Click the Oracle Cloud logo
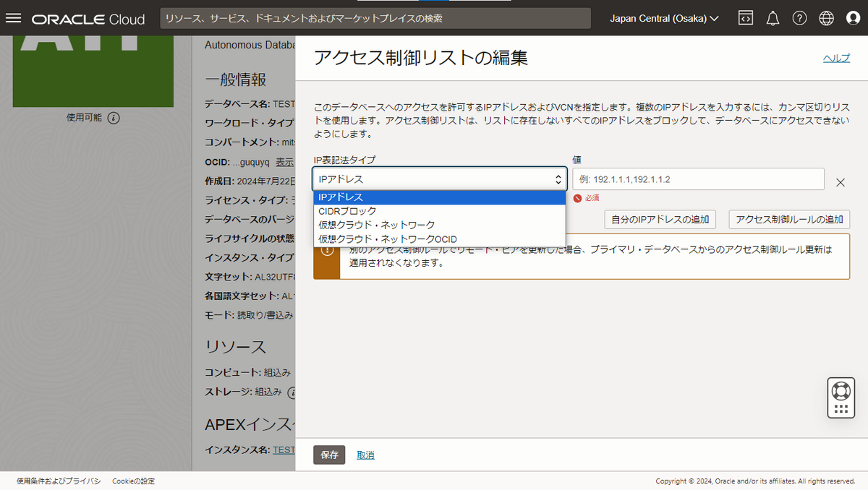This screenshot has width=868, height=490. pos(88,19)
